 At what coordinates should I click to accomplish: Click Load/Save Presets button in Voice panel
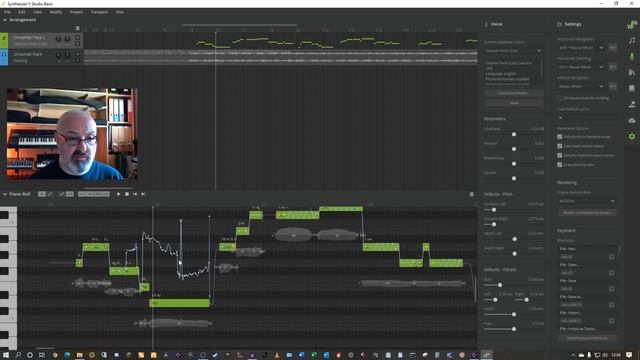pyautogui.click(x=513, y=93)
